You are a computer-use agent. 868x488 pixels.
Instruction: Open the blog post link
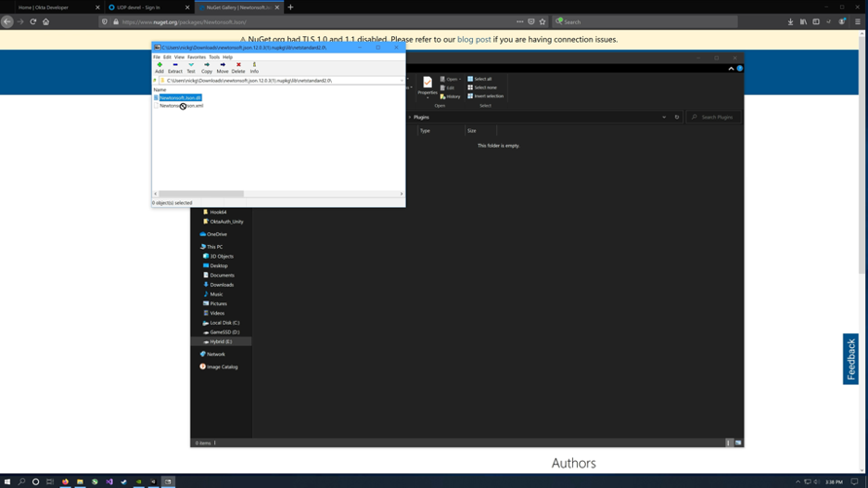tap(474, 40)
